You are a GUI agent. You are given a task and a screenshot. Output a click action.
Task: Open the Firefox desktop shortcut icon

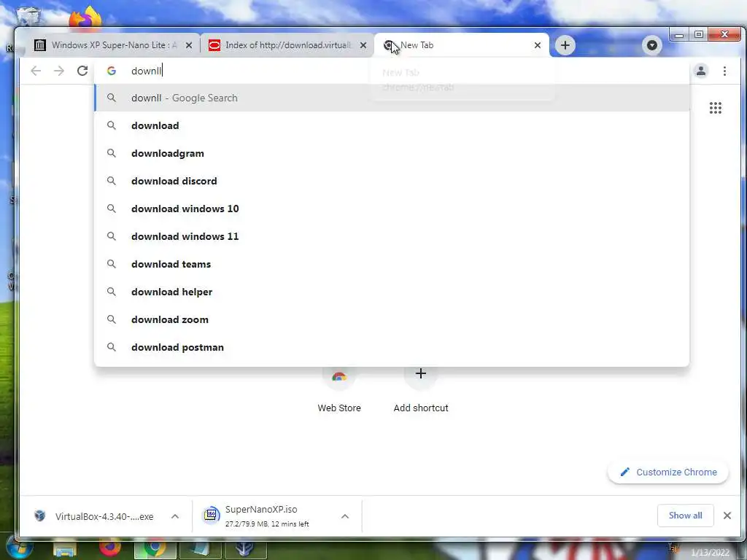[x=86, y=18]
